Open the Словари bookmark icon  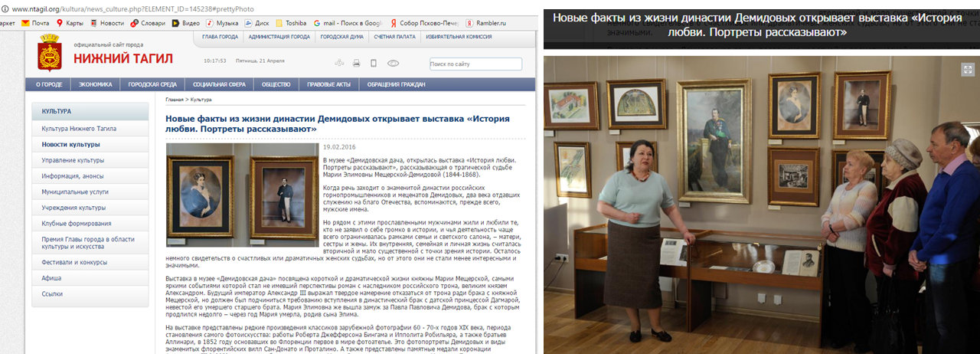pos(135,23)
